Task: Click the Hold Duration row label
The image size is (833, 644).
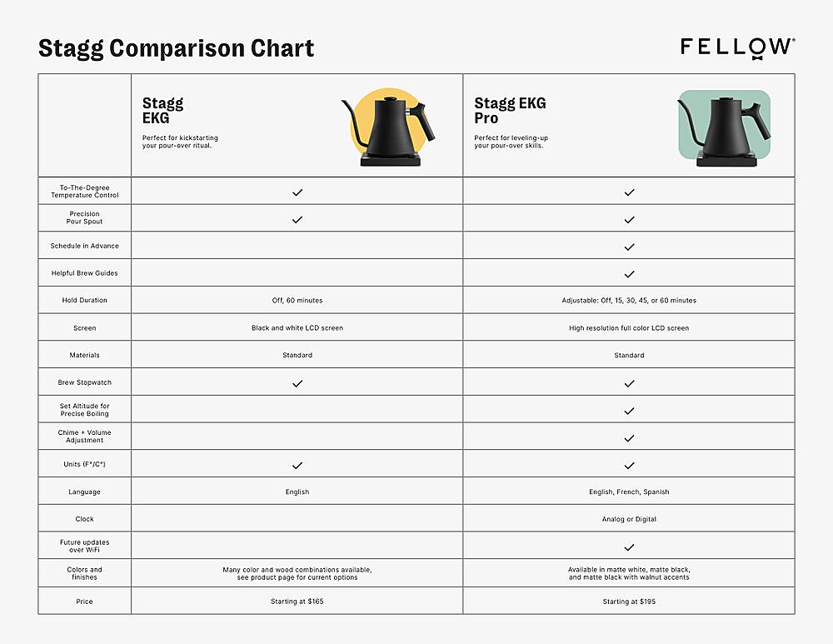Action: click(84, 300)
